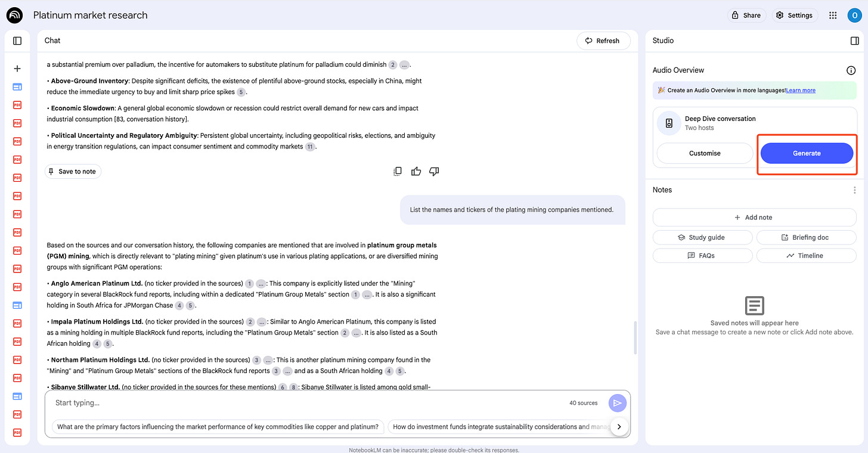Click the chat vertical scrollbar
868x453 pixels.
pyautogui.click(x=634, y=337)
